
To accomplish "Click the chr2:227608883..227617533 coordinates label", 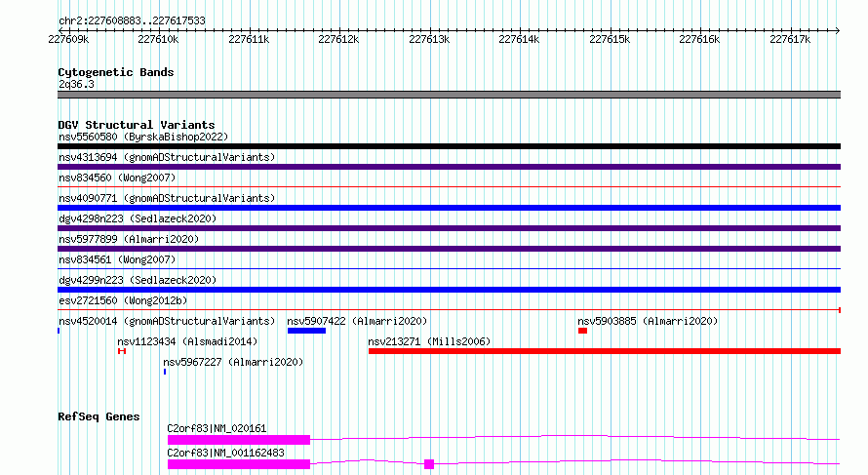I will [x=132, y=20].
